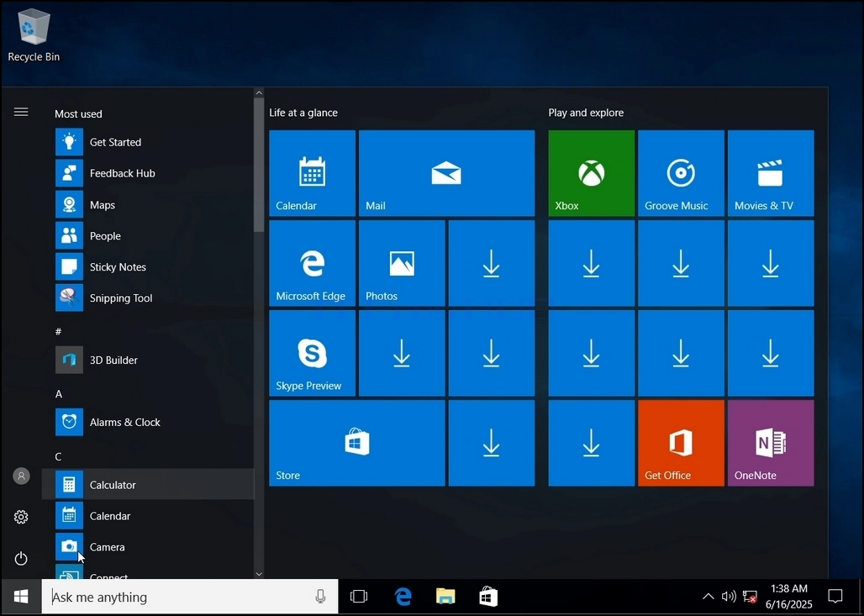Viewport: 864px width, 616px height.
Task: Open the Power options button
Action: [x=21, y=558]
